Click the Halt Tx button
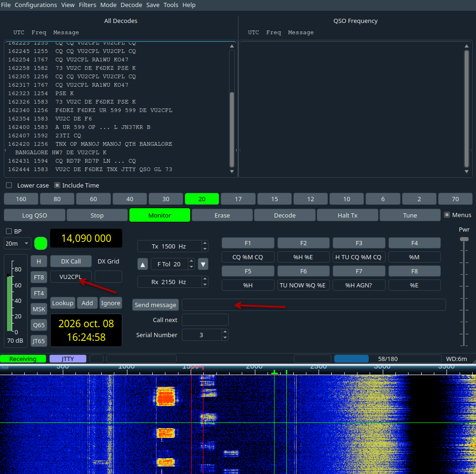Image resolution: width=476 pixels, height=474 pixels. pyautogui.click(x=348, y=215)
